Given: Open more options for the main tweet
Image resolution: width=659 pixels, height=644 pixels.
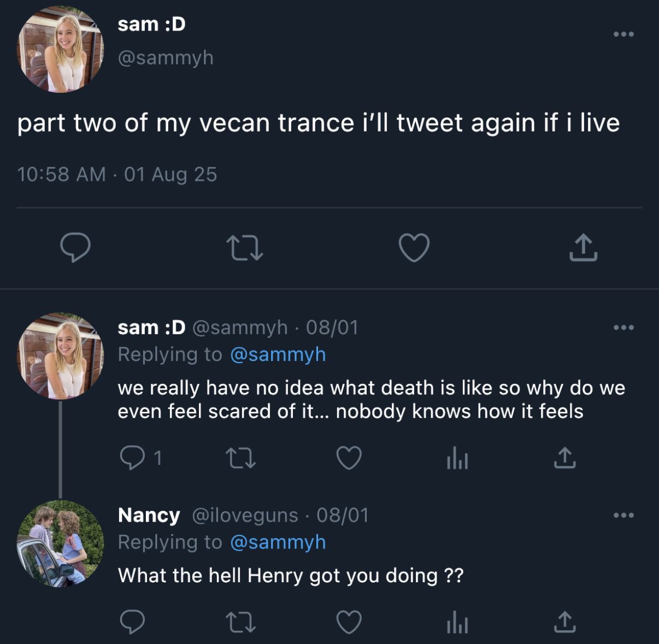Looking at the screenshot, I should [x=623, y=34].
